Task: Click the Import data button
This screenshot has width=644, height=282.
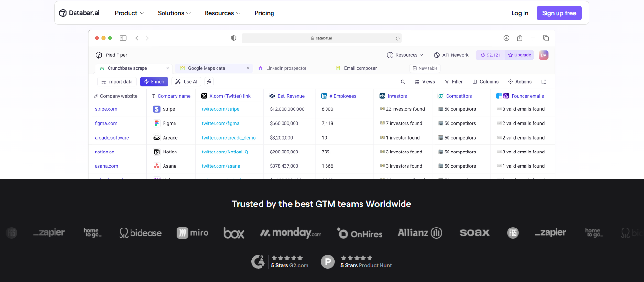Action: tap(117, 82)
